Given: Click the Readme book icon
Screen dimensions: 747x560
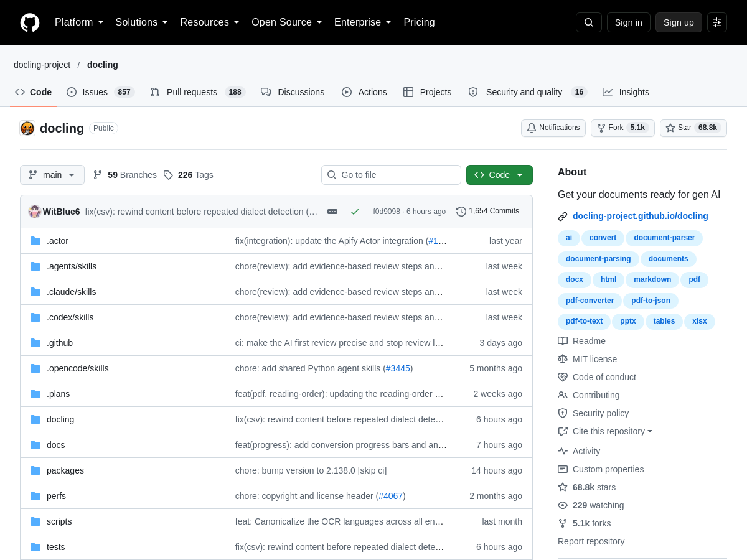Looking at the screenshot, I should (x=563, y=341).
